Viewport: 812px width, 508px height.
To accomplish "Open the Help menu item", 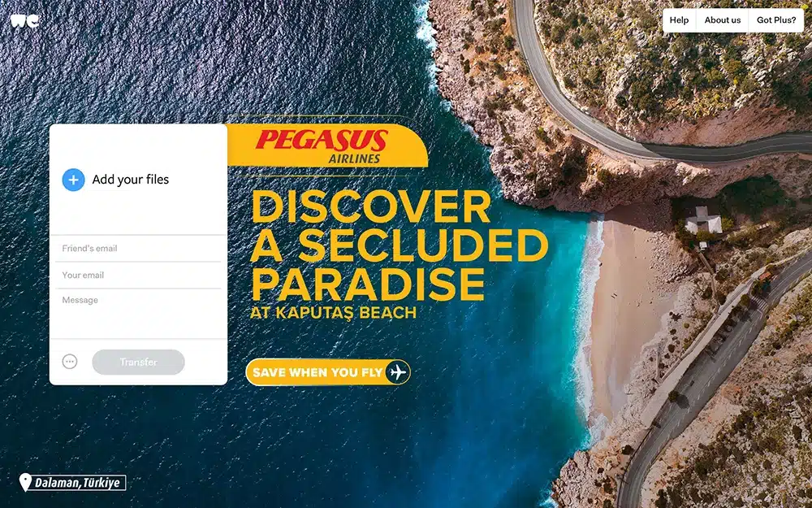I will coord(679,20).
